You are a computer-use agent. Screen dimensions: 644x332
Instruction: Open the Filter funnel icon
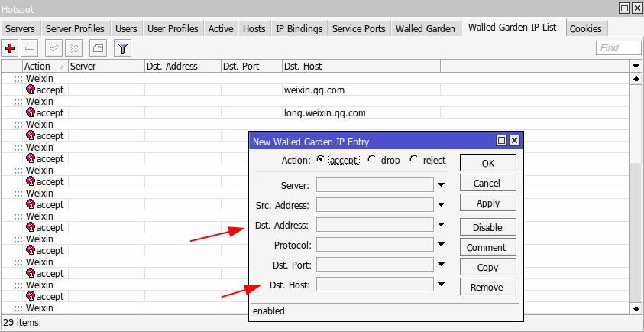pyautogui.click(x=122, y=48)
